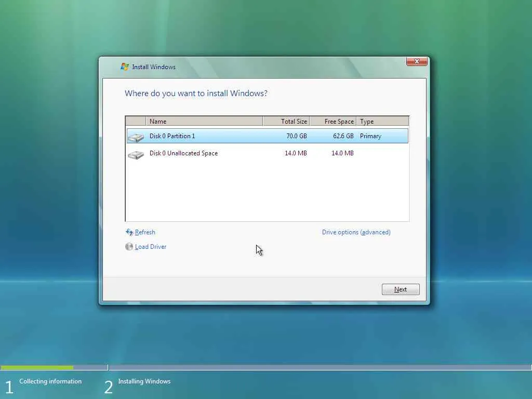The height and width of the screenshot is (399, 532).
Task: Open the Load Driver link
Action: [x=151, y=247]
